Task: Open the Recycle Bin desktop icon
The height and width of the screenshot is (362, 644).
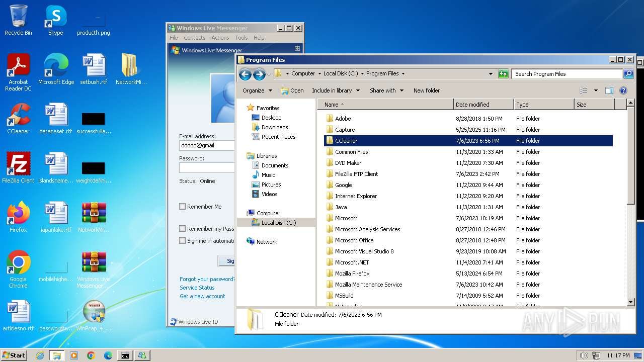Action: click(x=18, y=20)
